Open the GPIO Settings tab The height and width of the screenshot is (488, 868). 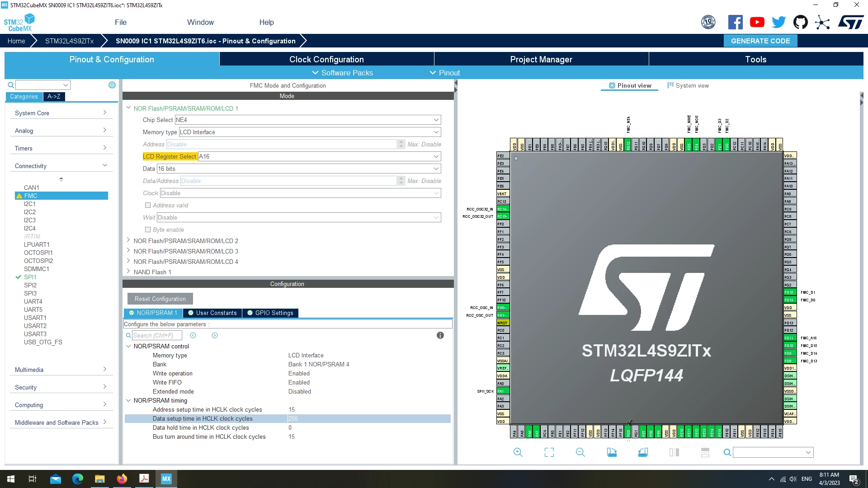click(x=270, y=313)
